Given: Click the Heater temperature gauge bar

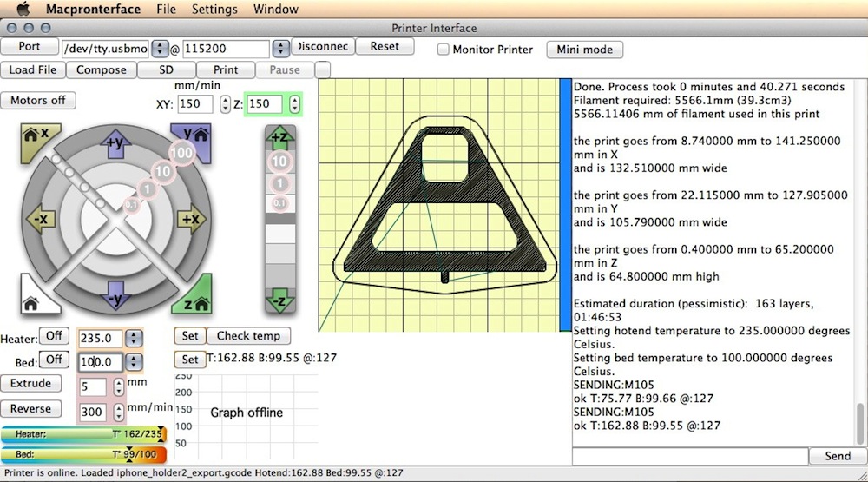Looking at the screenshot, I should pos(82,433).
